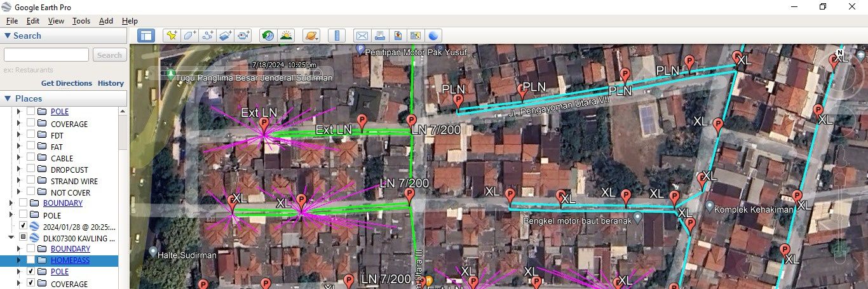Open the Edit menu

[32, 21]
